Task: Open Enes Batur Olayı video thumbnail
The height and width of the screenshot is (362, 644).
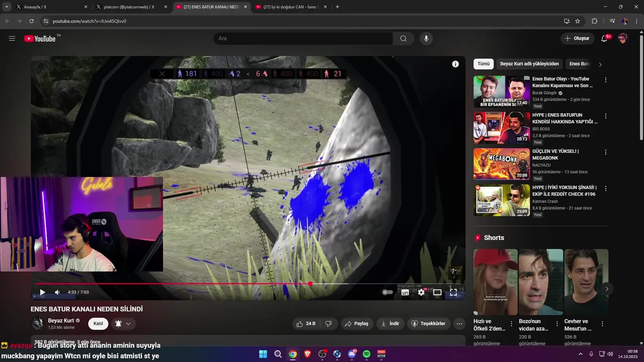Action: pyautogui.click(x=502, y=92)
